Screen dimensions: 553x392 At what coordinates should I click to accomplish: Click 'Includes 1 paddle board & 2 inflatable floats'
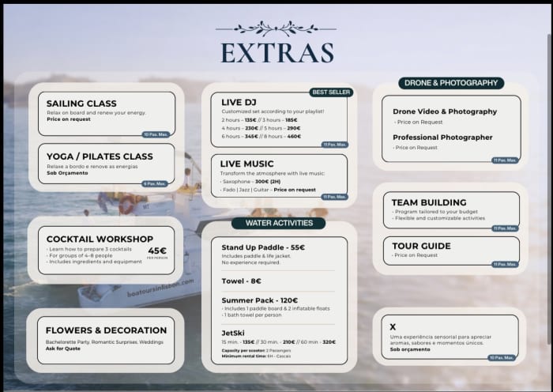click(276, 308)
